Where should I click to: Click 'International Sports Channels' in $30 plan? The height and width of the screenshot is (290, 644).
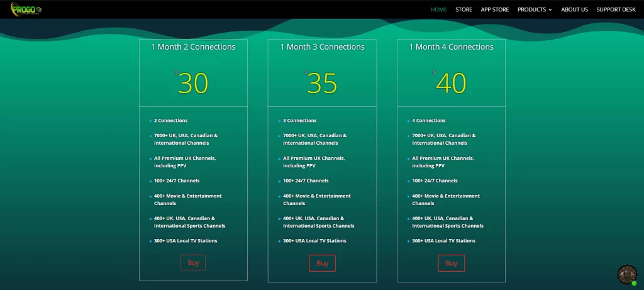(x=190, y=226)
